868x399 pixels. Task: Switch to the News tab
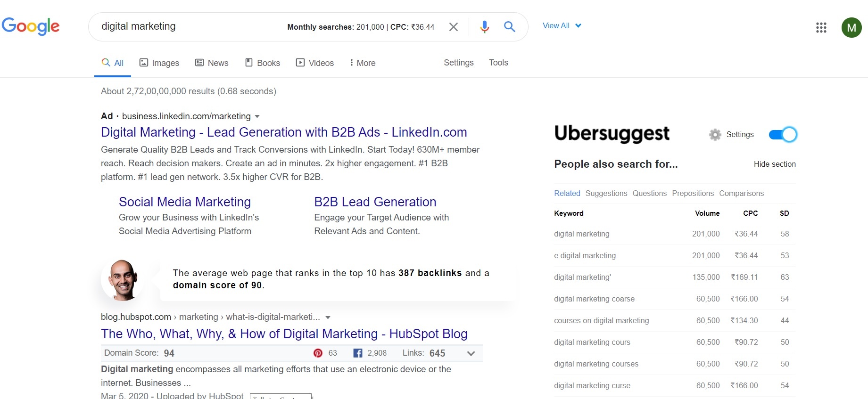click(212, 63)
